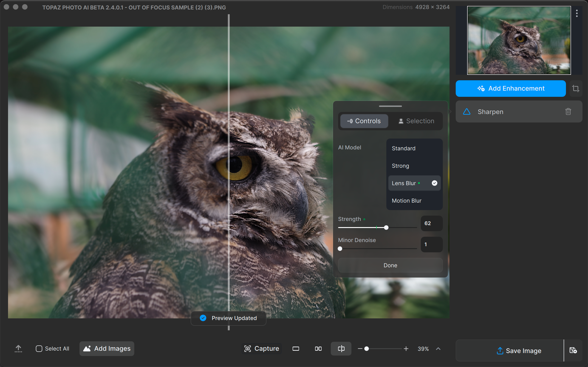
Task: Open the Add Images menu
Action: (107, 348)
